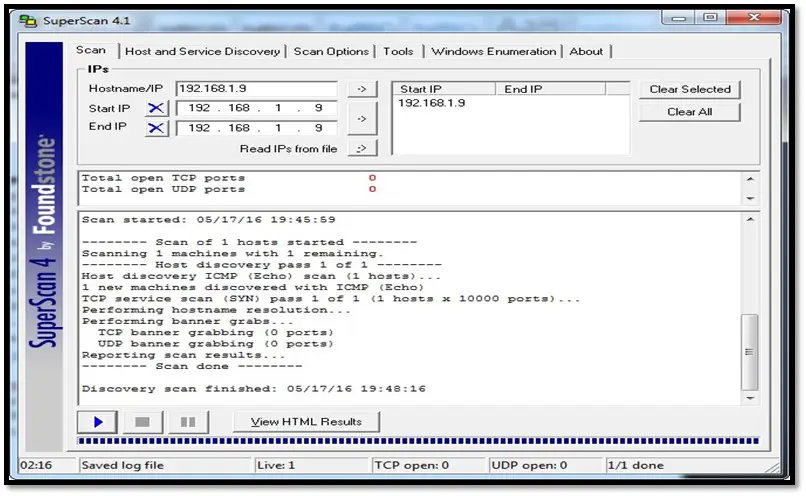Screen dimensions: 806x496
Task: Select 192.168.1.9 entry in IP list
Action: coord(430,103)
